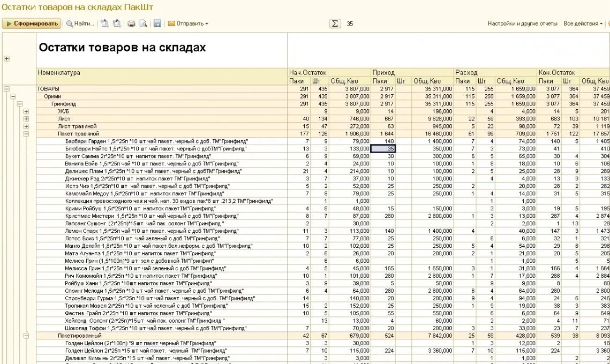Click the highlighted cell with value 35
The image size is (610, 364).
[x=383, y=149]
